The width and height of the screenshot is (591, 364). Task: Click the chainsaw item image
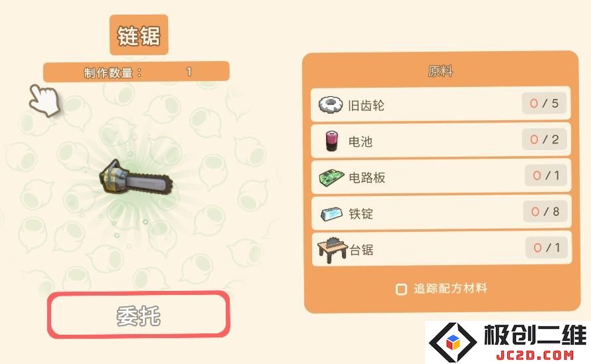click(135, 178)
